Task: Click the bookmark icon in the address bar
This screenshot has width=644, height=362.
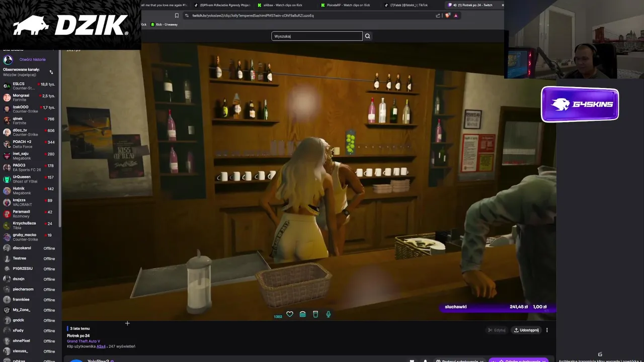Action: [x=177, y=16]
